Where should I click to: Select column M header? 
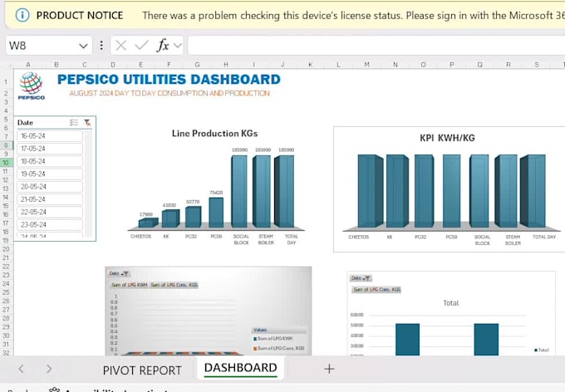coord(366,65)
